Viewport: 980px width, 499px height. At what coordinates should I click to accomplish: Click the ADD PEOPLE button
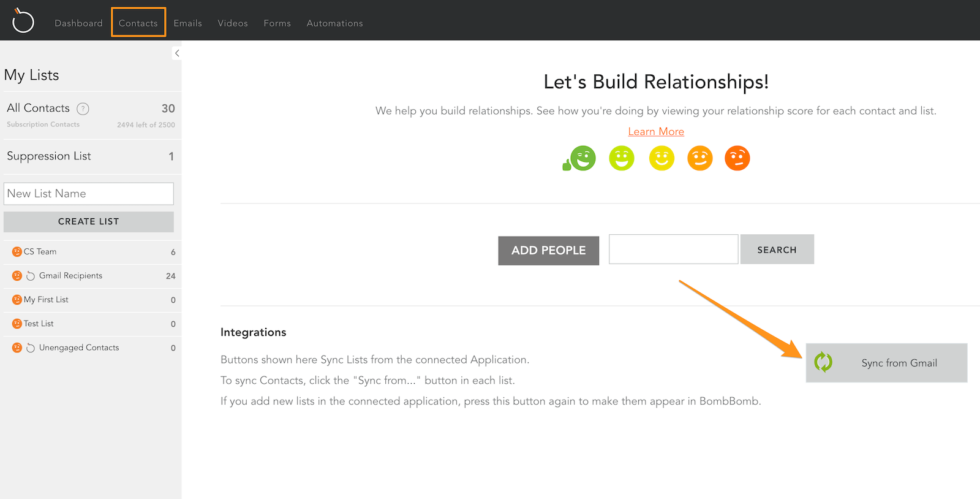click(549, 251)
